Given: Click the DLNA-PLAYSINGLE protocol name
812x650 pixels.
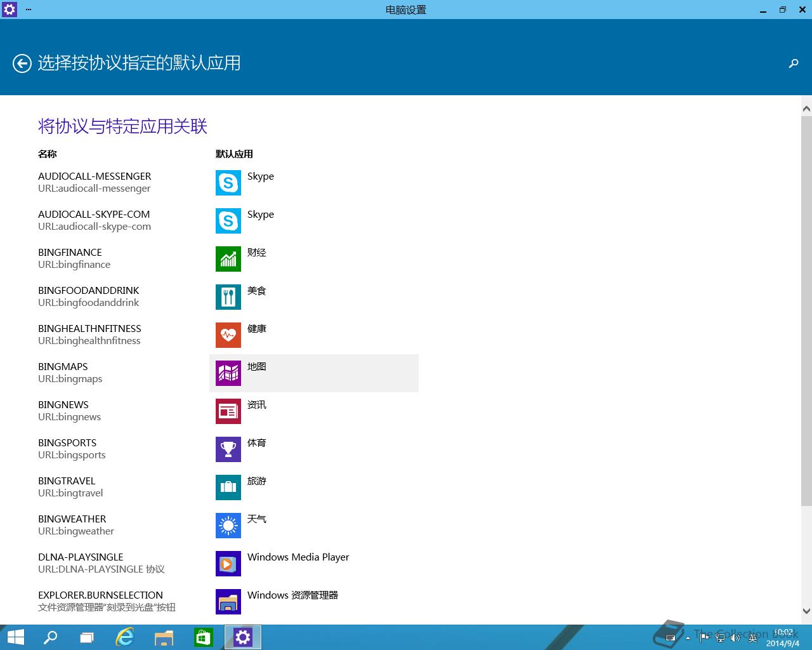Looking at the screenshot, I should [x=81, y=557].
